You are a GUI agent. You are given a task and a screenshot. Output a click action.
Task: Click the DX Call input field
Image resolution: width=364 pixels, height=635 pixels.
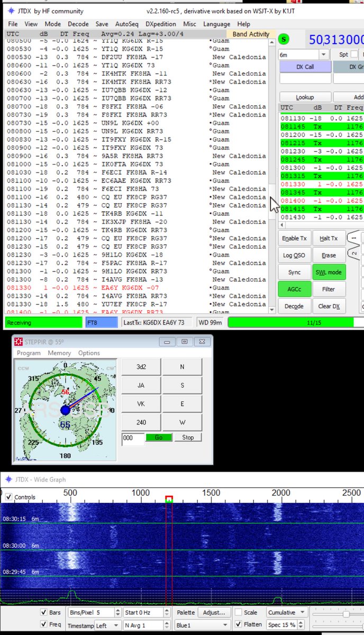(304, 78)
